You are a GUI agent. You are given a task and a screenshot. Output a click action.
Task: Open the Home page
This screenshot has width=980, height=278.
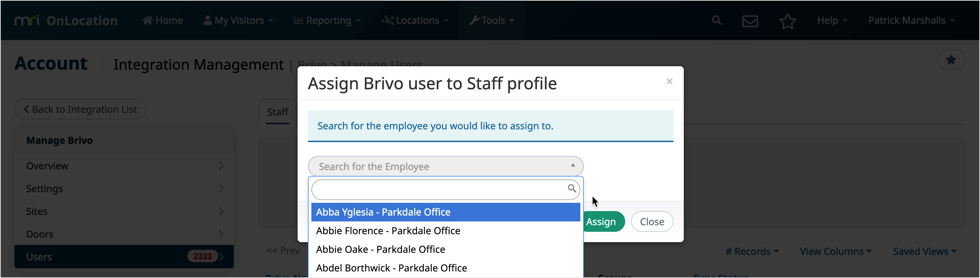(x=162, y=21)
